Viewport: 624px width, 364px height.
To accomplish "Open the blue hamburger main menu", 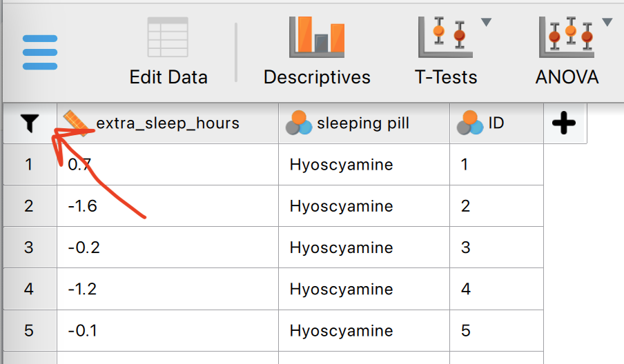I will pos(40,52).
